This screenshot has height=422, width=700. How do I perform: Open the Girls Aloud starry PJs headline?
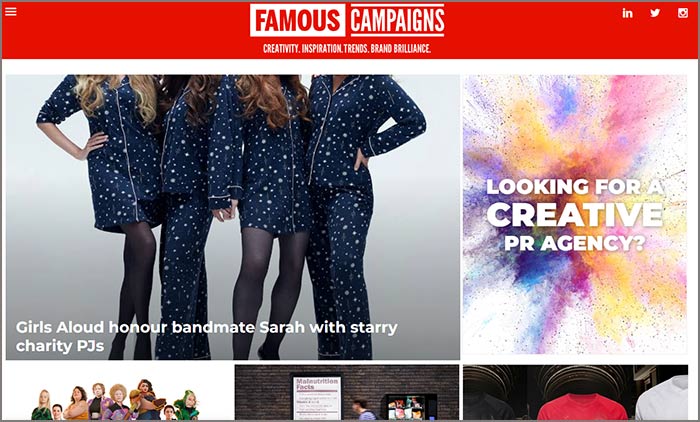(206, 336)
